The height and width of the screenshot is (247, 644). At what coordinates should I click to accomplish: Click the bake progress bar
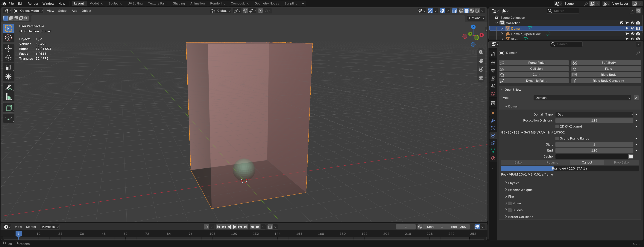coord(570,169)
